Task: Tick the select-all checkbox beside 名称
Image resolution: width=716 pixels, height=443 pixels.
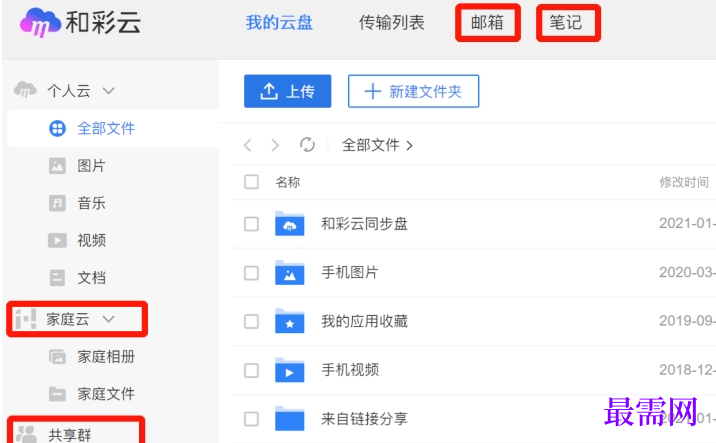Action: point(251,182)
